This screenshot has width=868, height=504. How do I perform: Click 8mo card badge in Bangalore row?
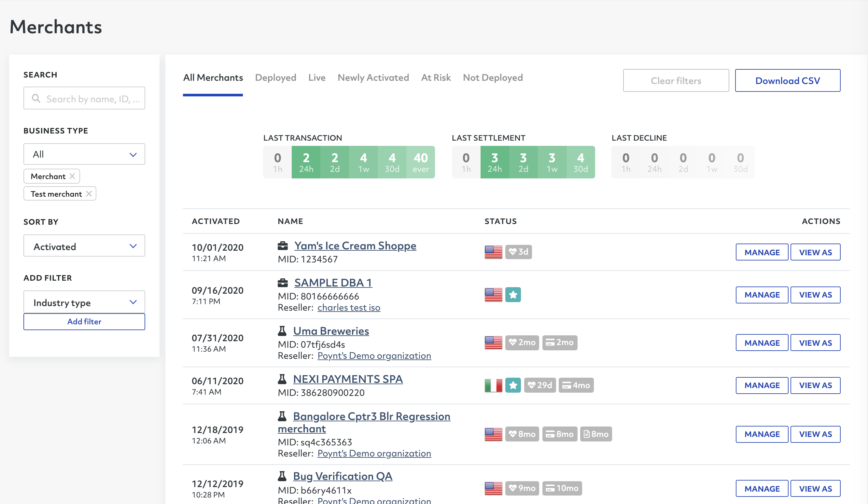tap(560, 434)
